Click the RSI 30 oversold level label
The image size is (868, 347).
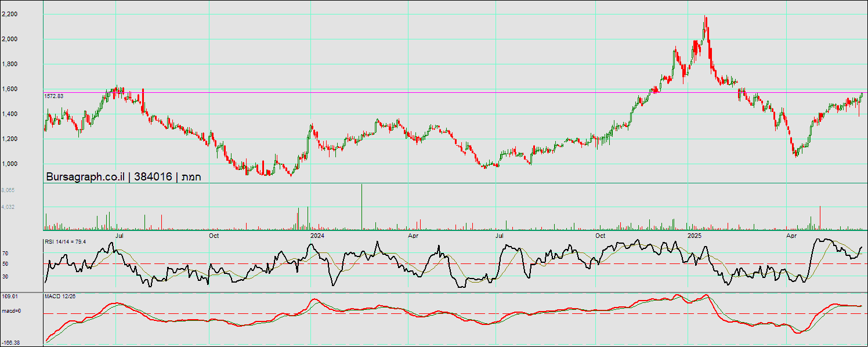coord(5,277)
